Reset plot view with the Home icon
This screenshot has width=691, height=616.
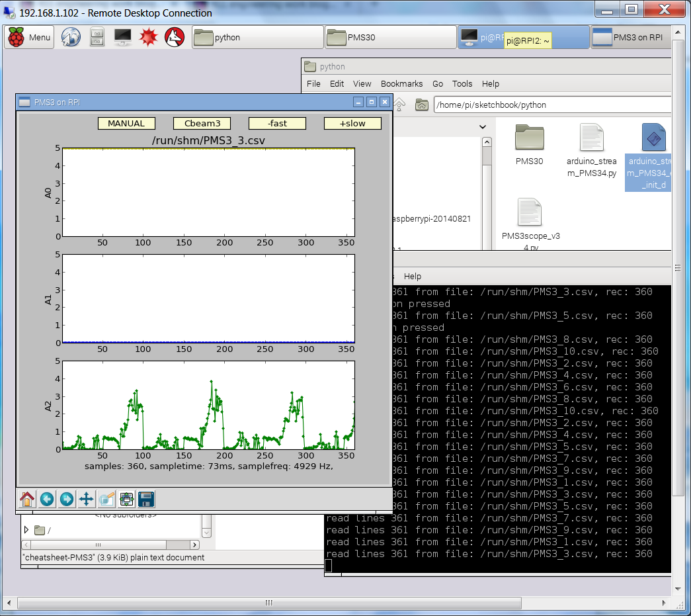[x=27, y=499]
